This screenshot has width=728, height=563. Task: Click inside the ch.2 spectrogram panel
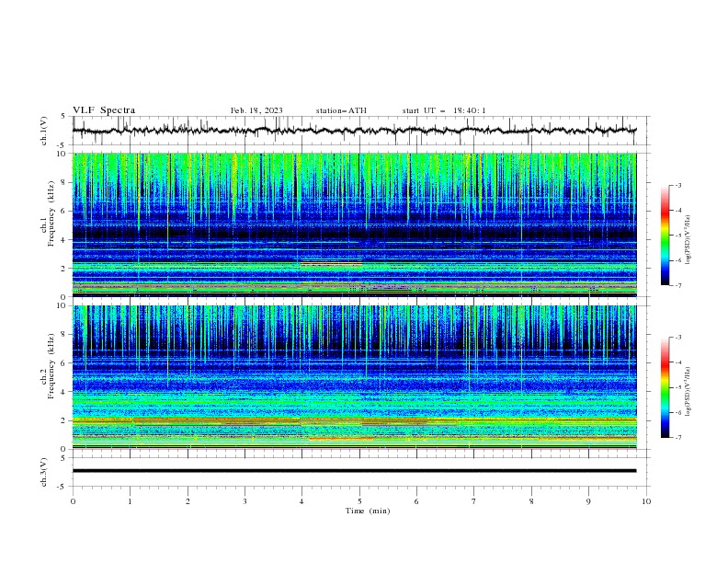click(x=354, y=377)
